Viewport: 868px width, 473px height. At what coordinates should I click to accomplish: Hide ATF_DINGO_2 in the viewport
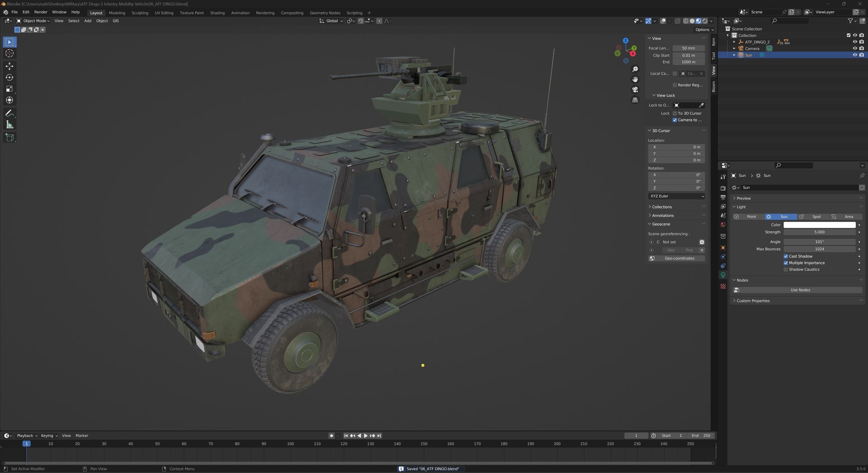point(854,42)
